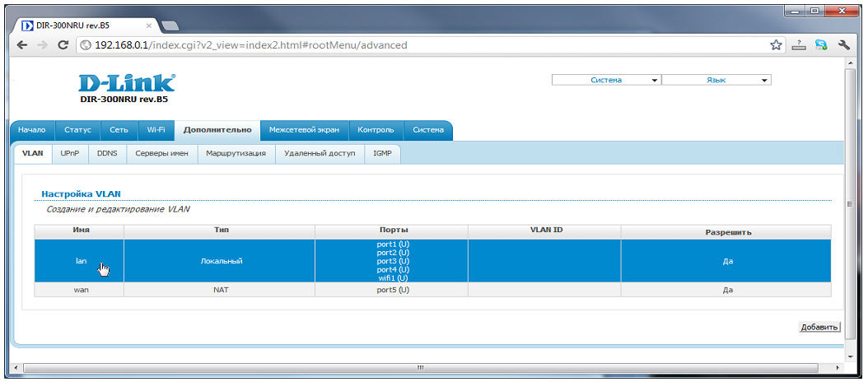Click the horizontal scrollbar at the bottom
The image size is (868, 382).
[x=420, y=367]
